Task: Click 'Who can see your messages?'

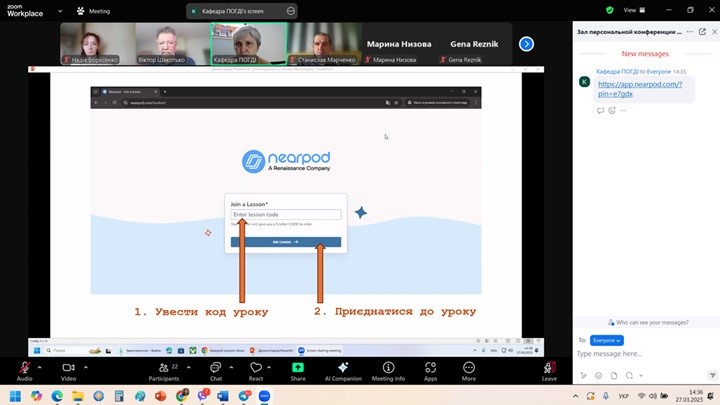Action: point(648,322)
